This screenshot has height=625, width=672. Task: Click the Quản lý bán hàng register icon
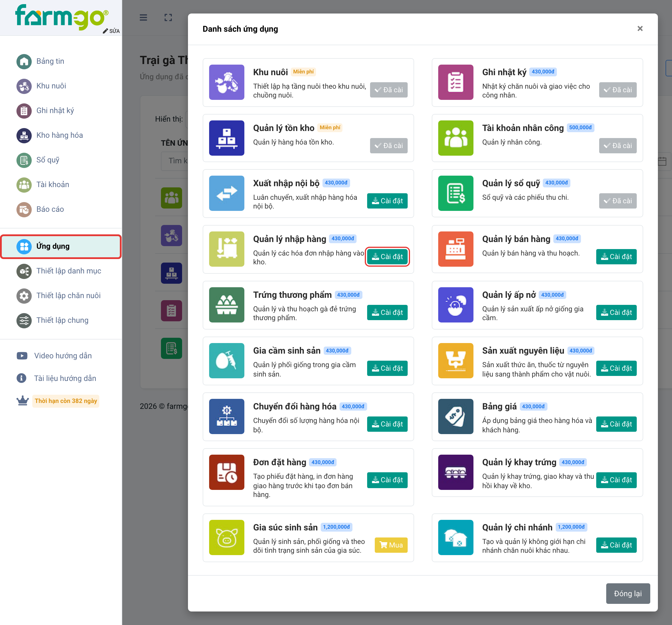pos(456,249)
